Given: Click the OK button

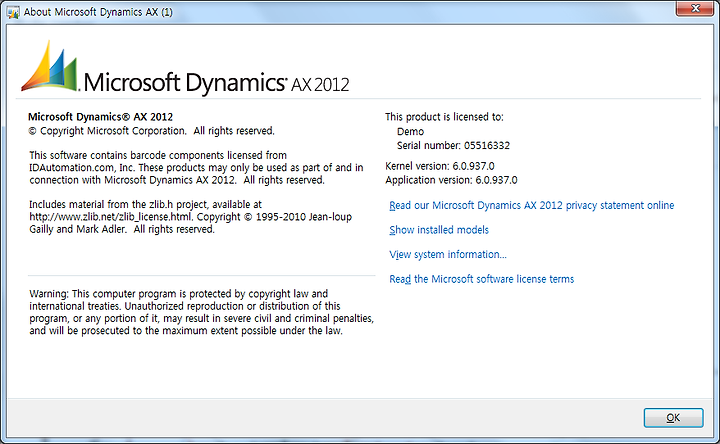Looking at the screenshot, I should [x=673, y=417].
